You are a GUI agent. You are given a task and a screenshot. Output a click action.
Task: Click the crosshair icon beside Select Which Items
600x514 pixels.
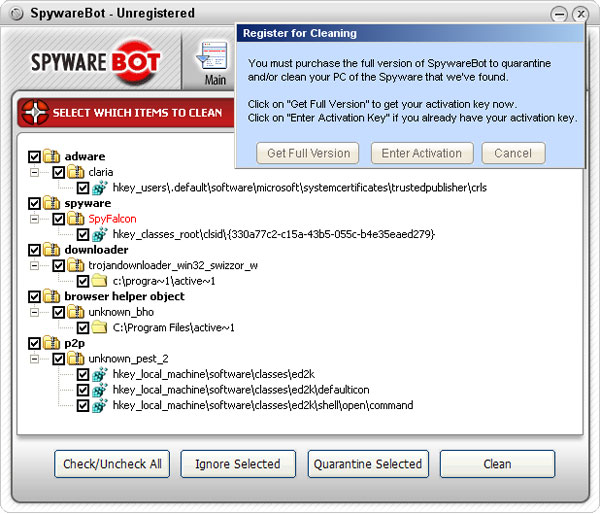35,113
